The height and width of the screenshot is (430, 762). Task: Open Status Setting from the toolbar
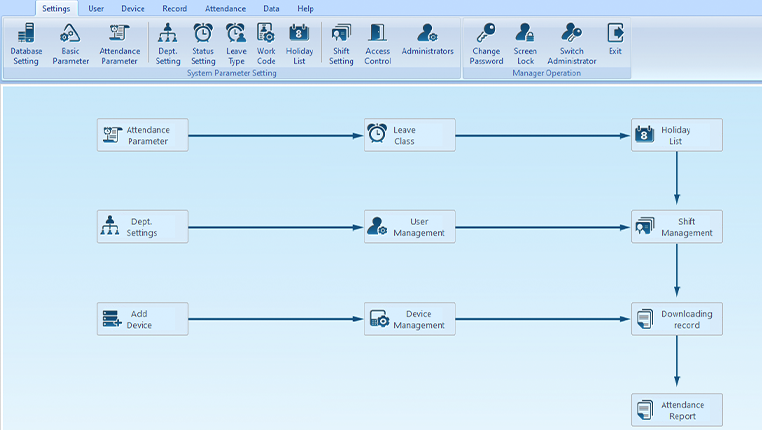tap(203, 43)
